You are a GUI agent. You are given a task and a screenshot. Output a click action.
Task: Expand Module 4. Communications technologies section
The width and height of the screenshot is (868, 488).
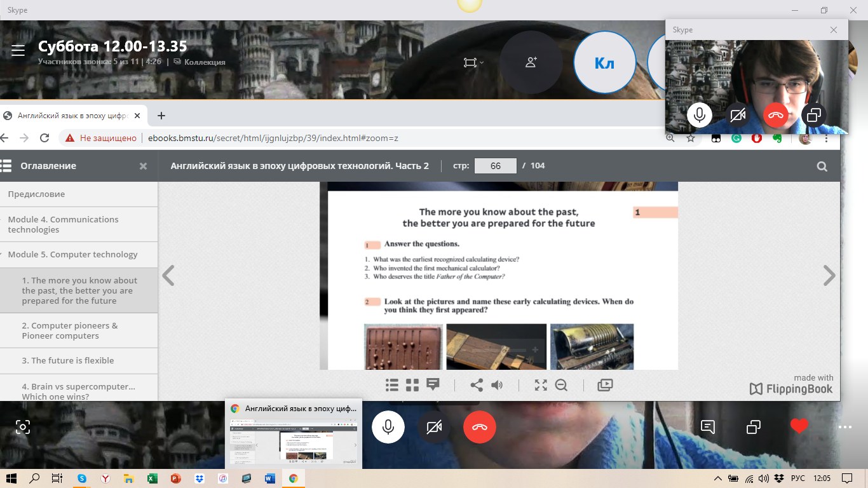point(64,224)
